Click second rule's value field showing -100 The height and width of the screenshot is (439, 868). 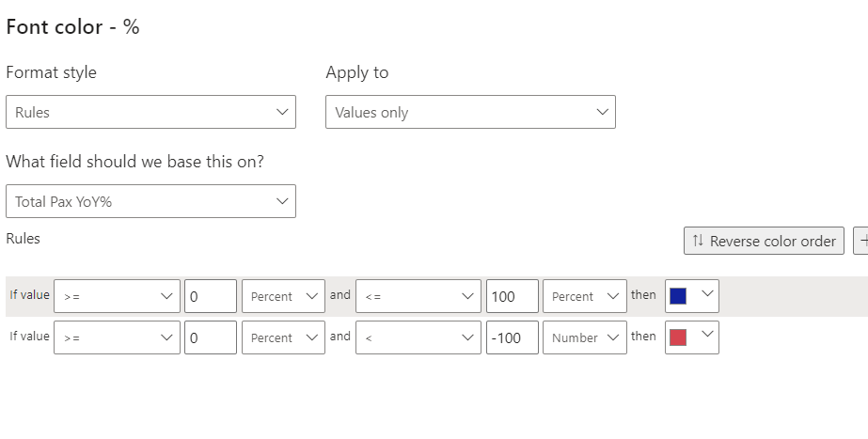512,337
